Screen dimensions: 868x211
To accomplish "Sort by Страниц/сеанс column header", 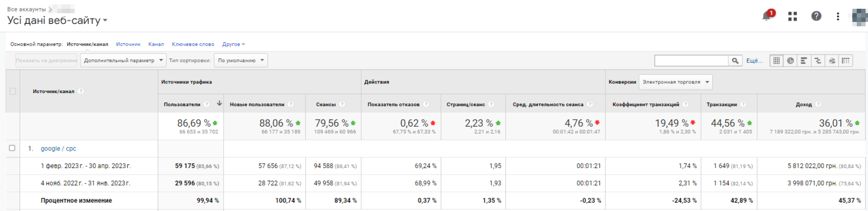I will [466, 104].
